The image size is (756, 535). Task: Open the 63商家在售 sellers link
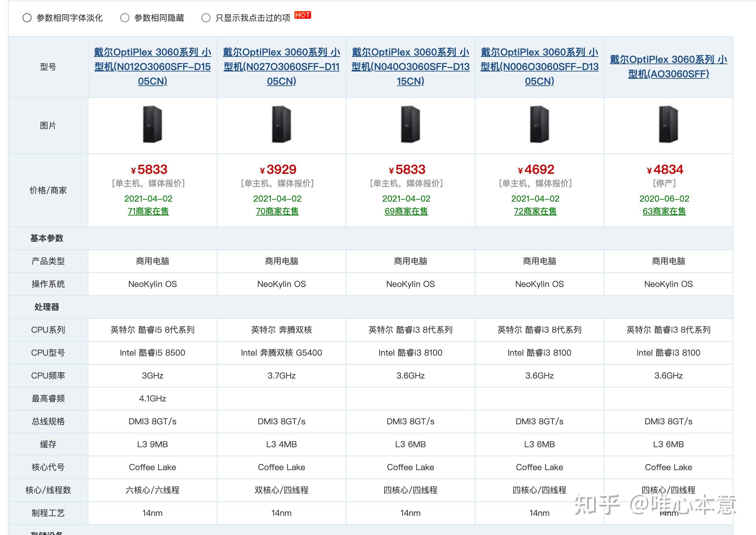[x=664, y=211]
